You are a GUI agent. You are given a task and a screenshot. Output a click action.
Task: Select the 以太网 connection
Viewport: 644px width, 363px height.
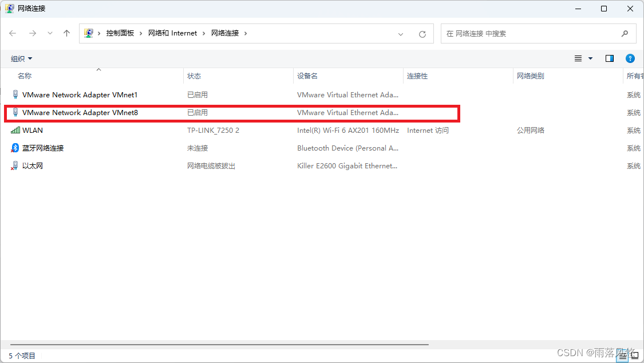coord(33,166)
